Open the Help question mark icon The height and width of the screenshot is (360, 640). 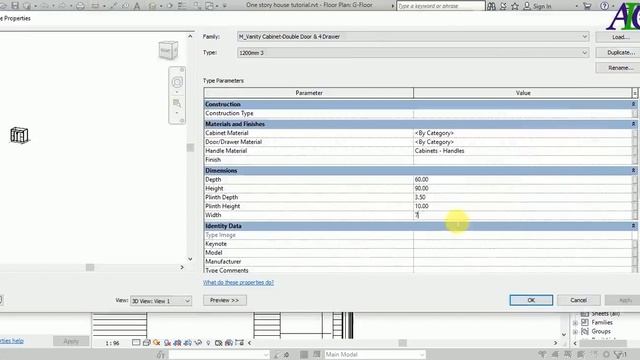pos(604,6)
